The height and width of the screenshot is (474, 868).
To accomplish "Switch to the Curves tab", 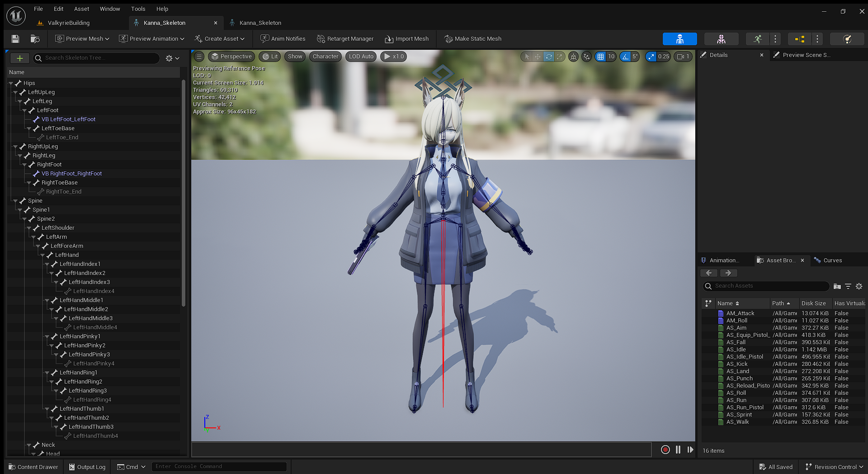I will pos(832,260).
